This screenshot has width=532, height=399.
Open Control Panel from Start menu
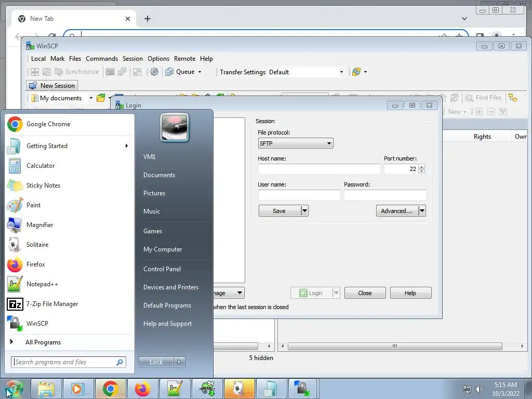[x=162, y=269]
